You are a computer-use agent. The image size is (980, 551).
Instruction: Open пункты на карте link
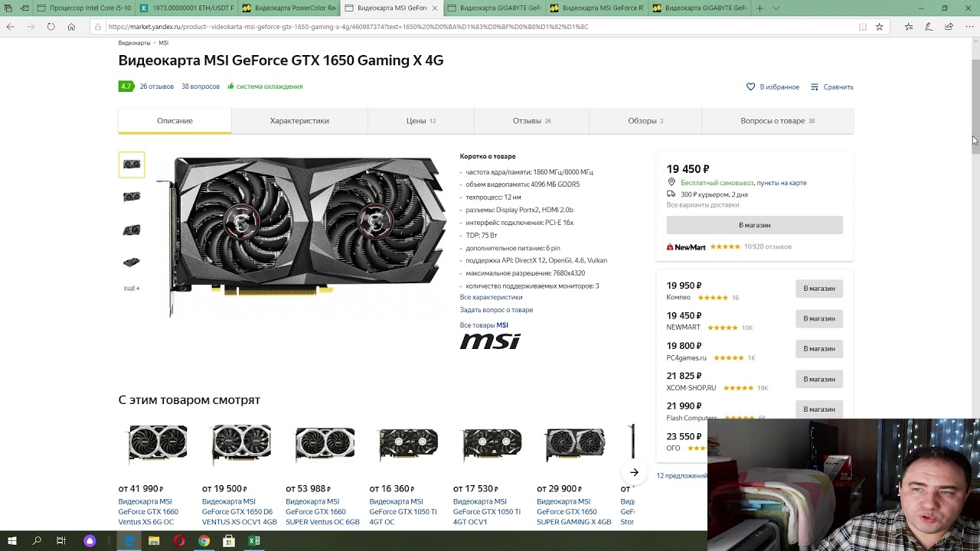(781, 183)
